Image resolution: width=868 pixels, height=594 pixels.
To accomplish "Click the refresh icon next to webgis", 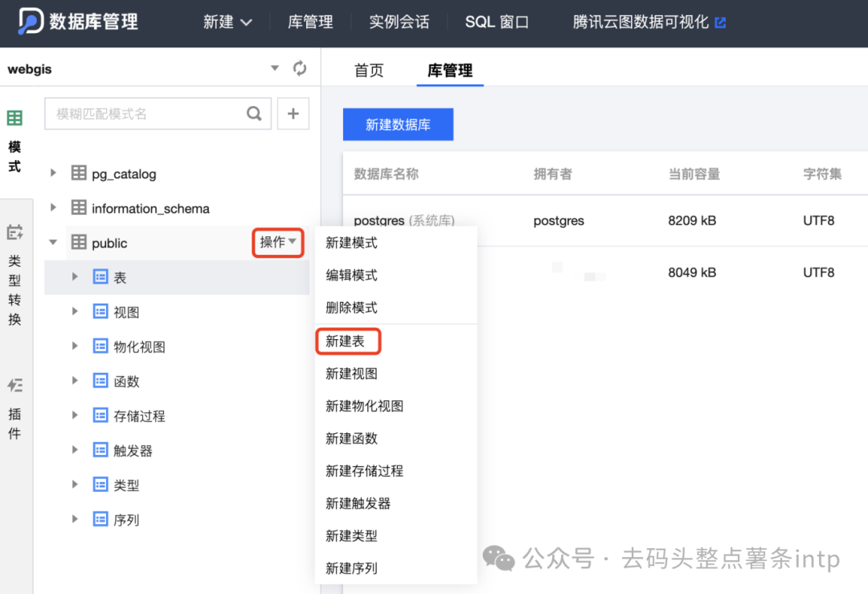I will (300, 69).
